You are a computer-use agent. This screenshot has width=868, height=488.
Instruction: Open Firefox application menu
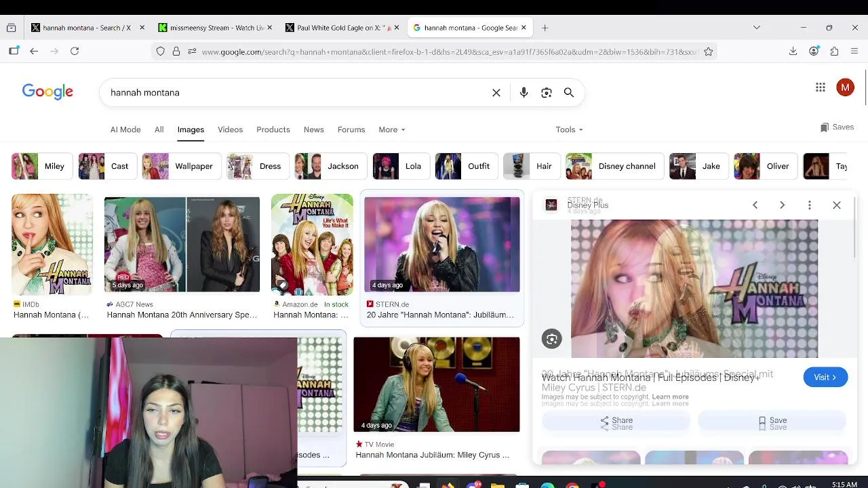[854, 52]
